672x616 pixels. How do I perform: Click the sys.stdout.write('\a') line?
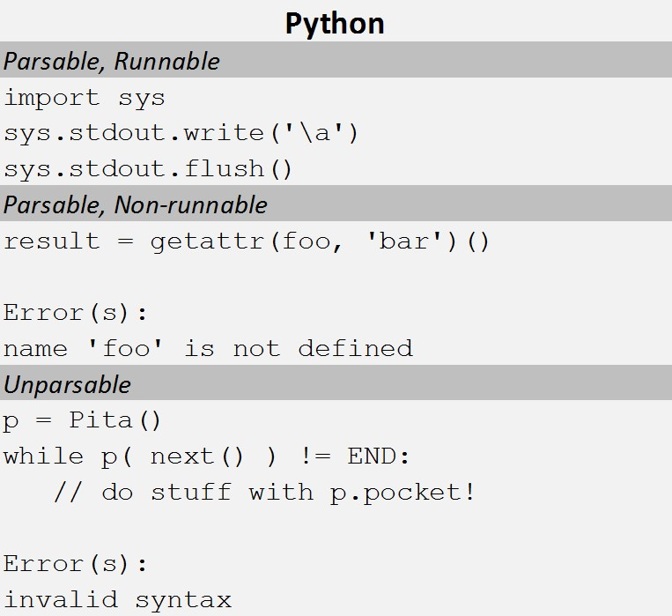coord(181,133)
